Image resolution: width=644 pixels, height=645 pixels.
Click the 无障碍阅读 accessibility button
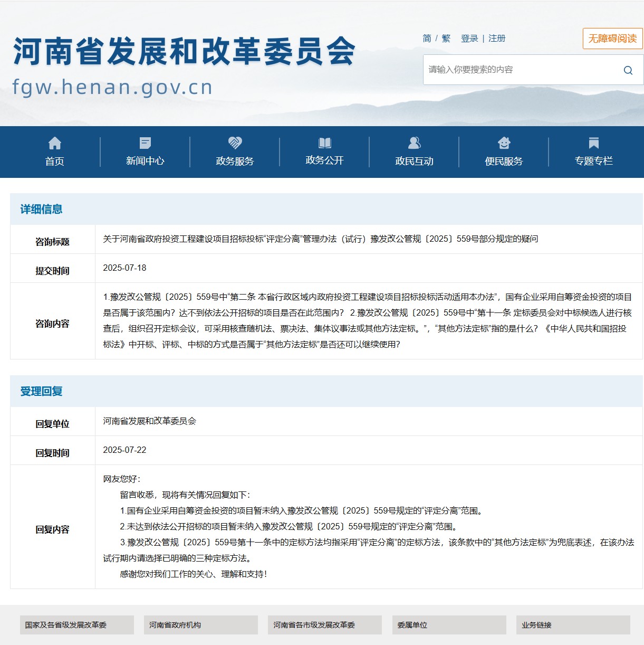[x=612, y=39]
